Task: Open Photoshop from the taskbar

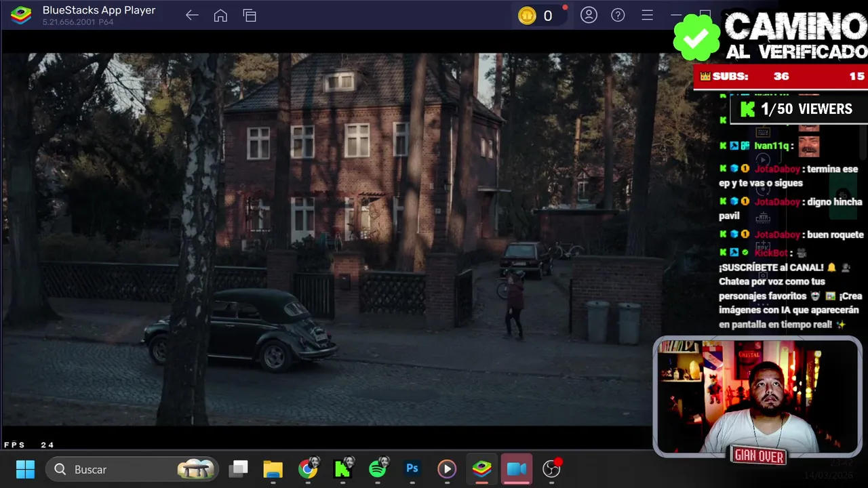Action: [x=412, y=469]
